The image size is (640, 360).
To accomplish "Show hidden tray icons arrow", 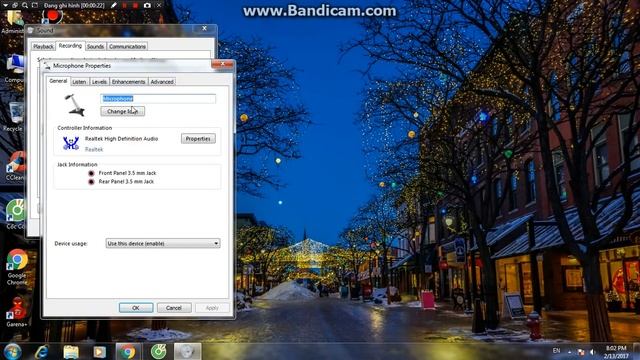I will coord(569,351).
